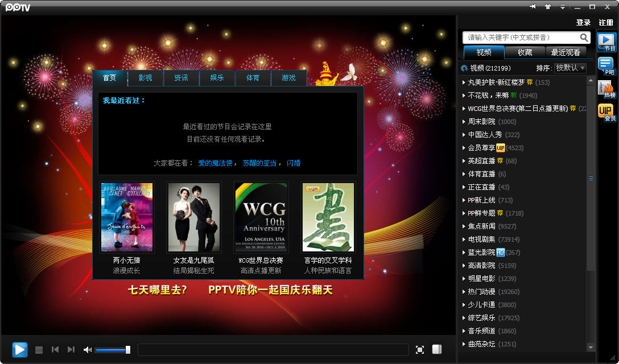Select the 热门动漫 list row
Viewport: 619px width, 364px height.
pos(523,292)
